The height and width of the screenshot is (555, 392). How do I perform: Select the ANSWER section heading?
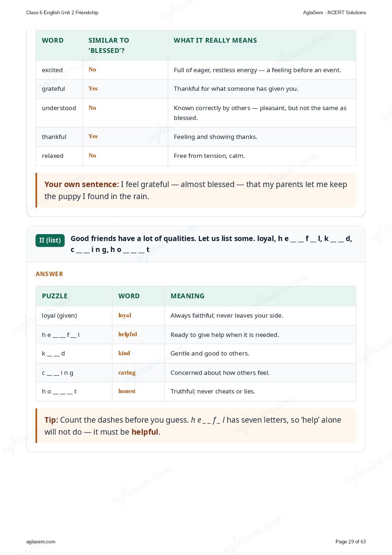(49, 274)
